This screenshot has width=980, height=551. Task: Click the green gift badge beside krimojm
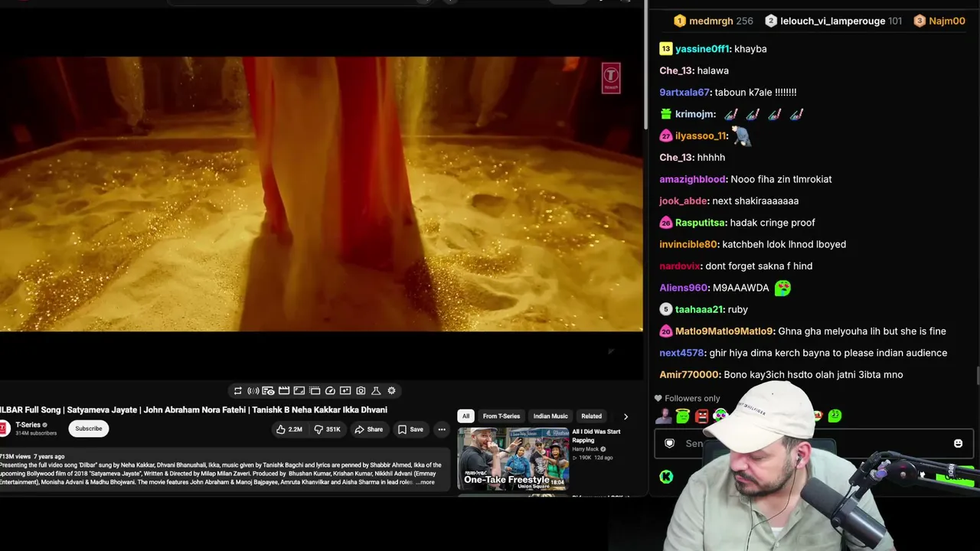[666, 114]
